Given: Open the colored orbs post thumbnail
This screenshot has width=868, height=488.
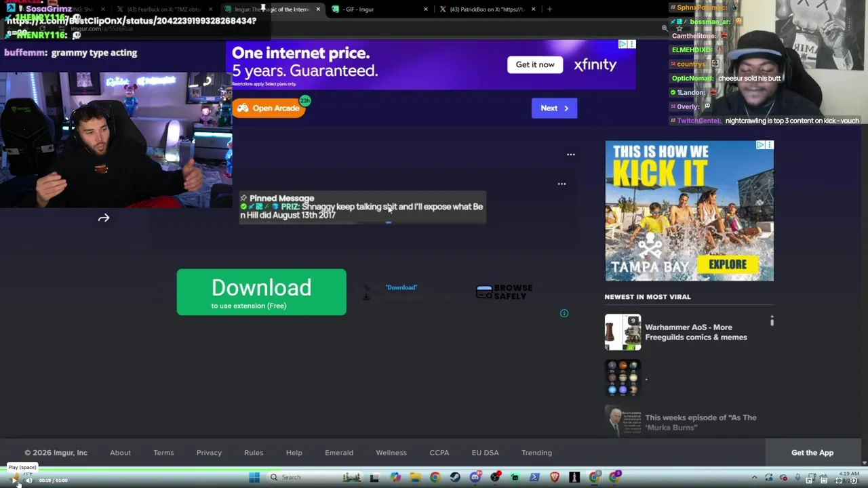Looking at the screenshot, I should click(x=623, y=378).
